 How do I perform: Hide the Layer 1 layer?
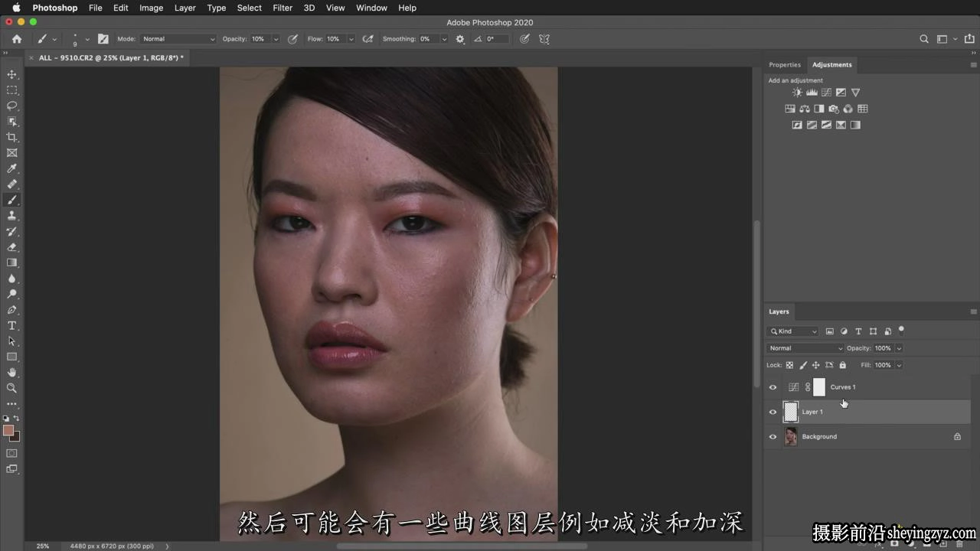pyautogui.click(x=773, y=412)
